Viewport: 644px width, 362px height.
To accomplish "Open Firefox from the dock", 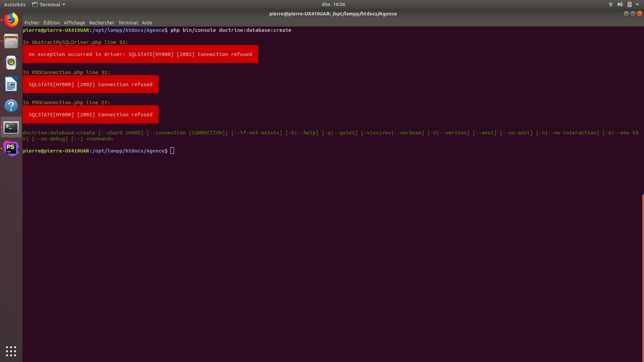I will click(x=11, y=20).
